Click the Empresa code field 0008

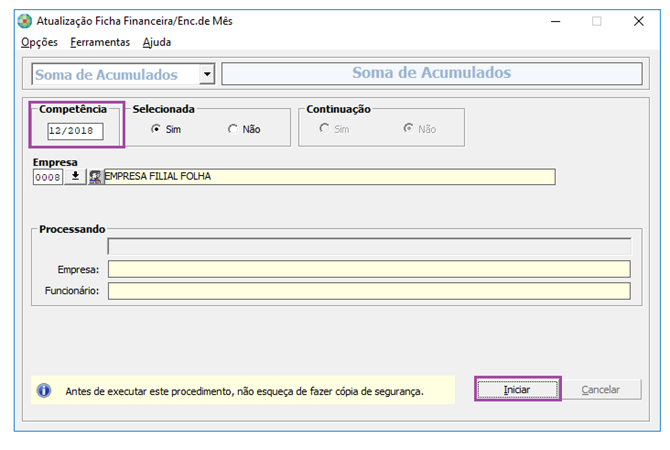tap(48, 177)
